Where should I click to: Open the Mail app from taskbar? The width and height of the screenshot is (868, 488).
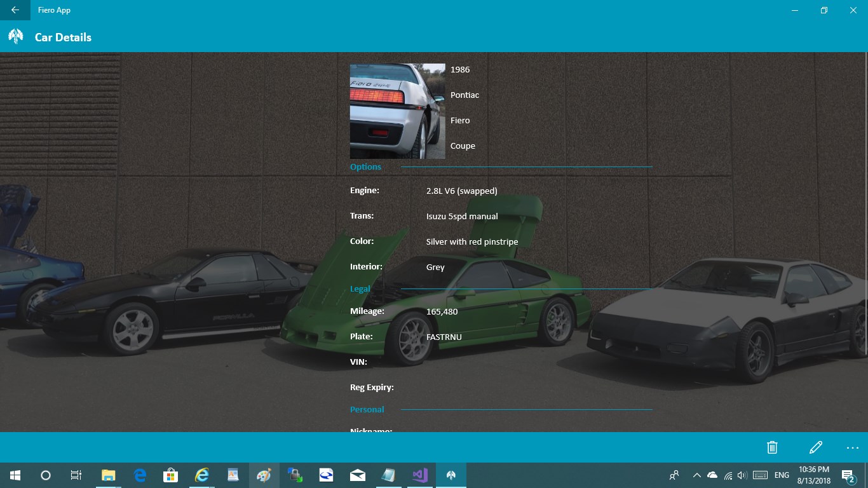click(x=357, y=475)
